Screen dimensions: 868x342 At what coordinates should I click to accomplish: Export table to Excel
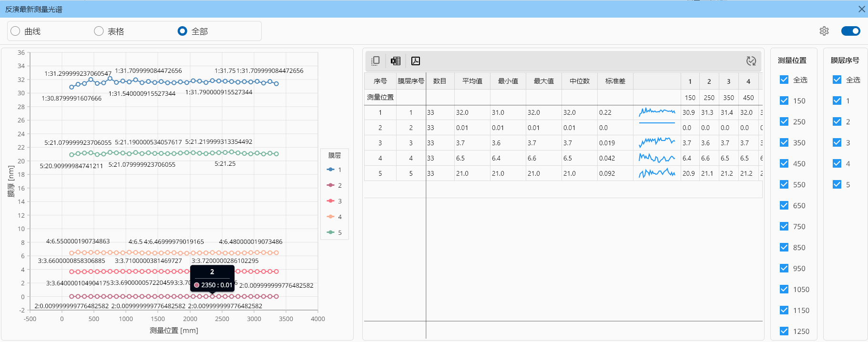396,61
